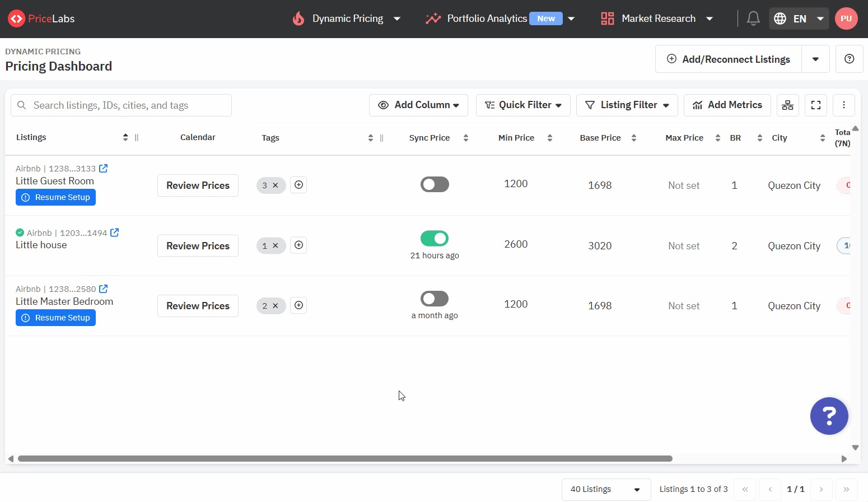This screenshot has width=868, height=502.
Task: Sort by City column
Action: pyautogui.click(x=823, y=138)
